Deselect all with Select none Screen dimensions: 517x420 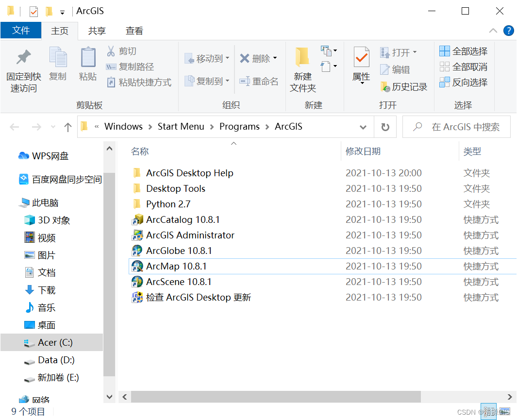click(463, 67)
